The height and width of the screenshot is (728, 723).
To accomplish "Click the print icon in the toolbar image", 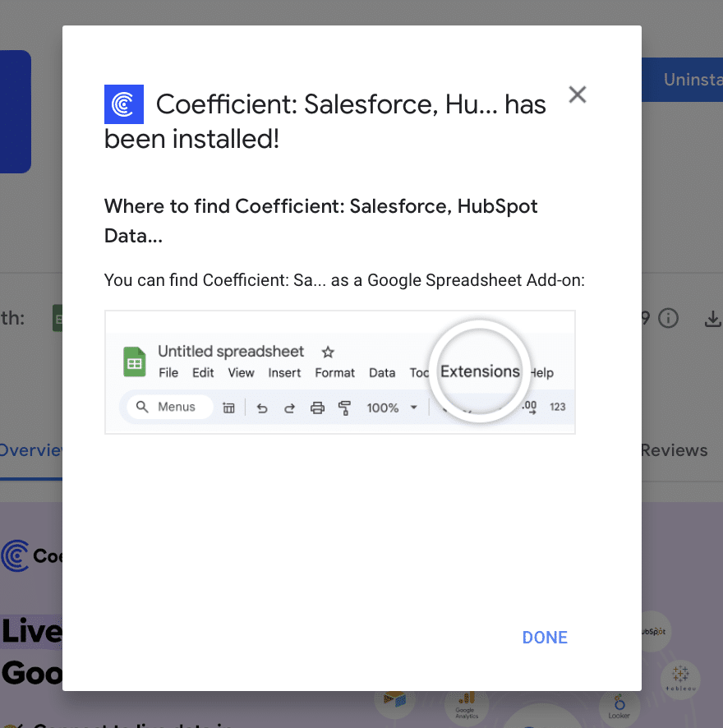I will (x=317, y=408).
